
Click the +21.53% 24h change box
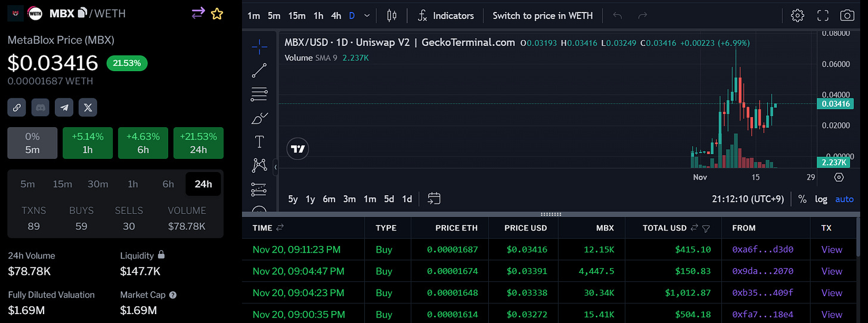coord(199,143)
